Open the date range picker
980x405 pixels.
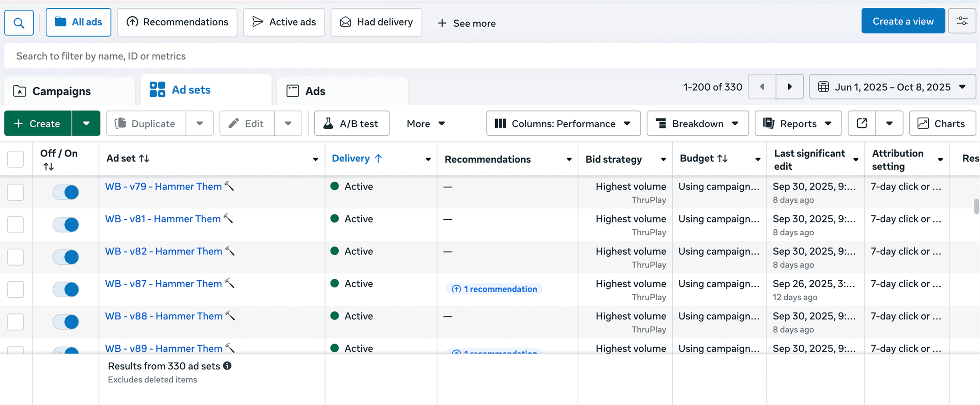click(x=892, y=87)
